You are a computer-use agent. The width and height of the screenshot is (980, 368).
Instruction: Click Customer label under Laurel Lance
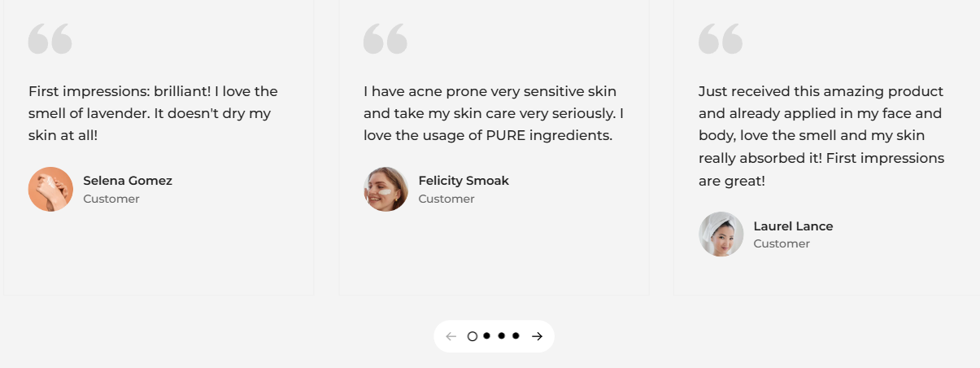point(782,243)
